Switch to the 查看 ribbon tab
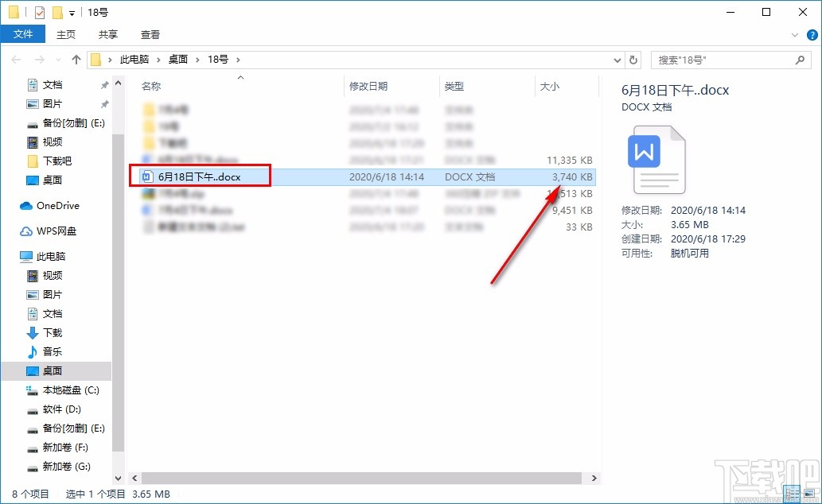Image resolution: width=822 pixels, height=504 pixels. 150,34
